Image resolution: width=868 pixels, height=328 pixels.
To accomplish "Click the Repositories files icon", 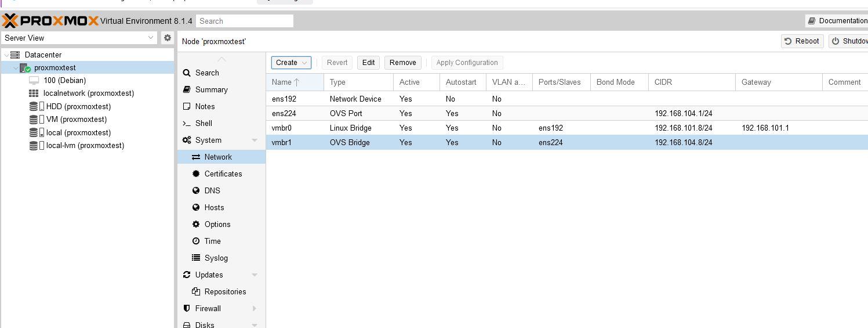I will (196, 291).
